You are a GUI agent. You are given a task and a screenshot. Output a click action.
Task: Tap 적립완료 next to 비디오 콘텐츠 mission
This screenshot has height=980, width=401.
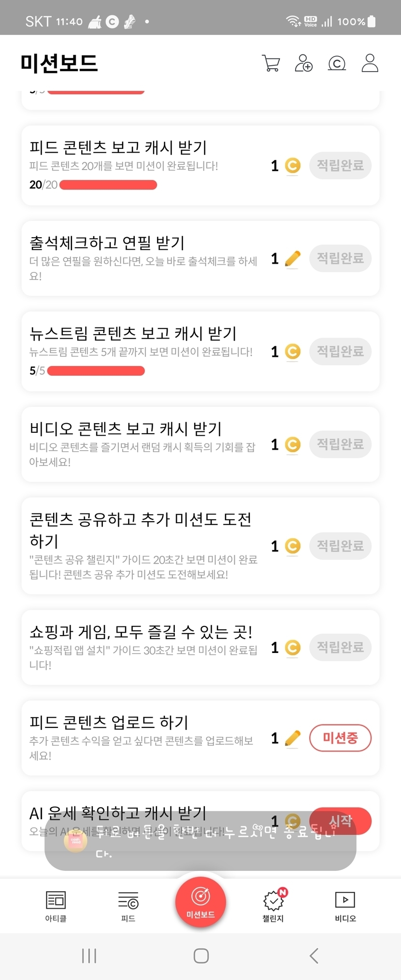(340, 444)
